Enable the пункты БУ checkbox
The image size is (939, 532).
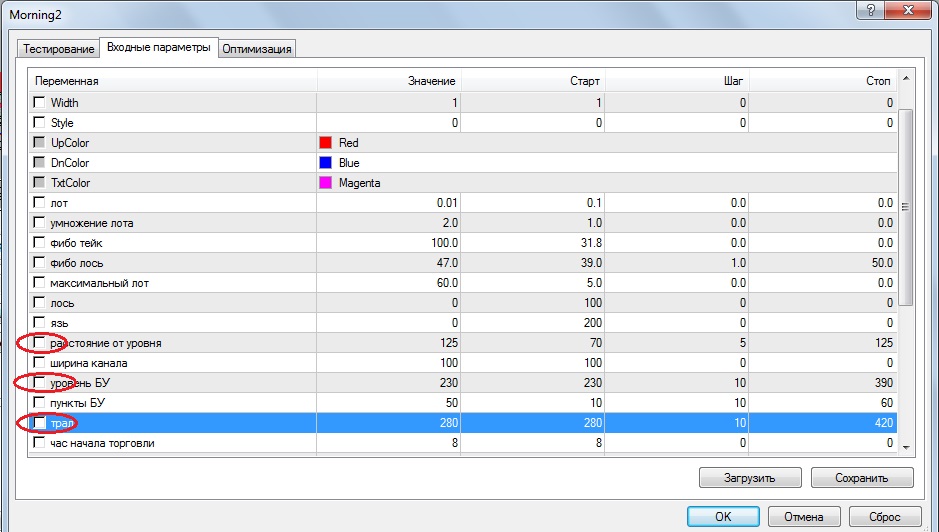click(x=40, y=402)
